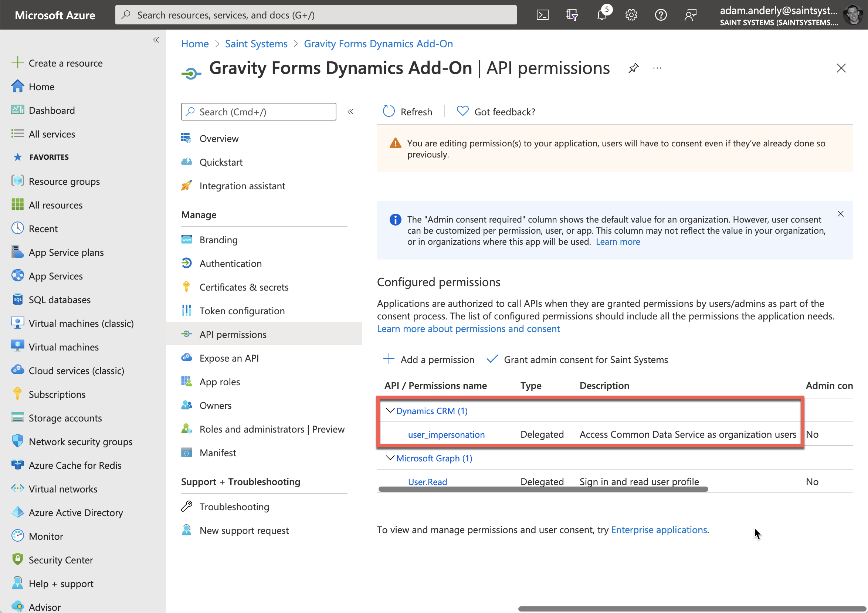Click the Add a permission plus icon

pos(389,359)
